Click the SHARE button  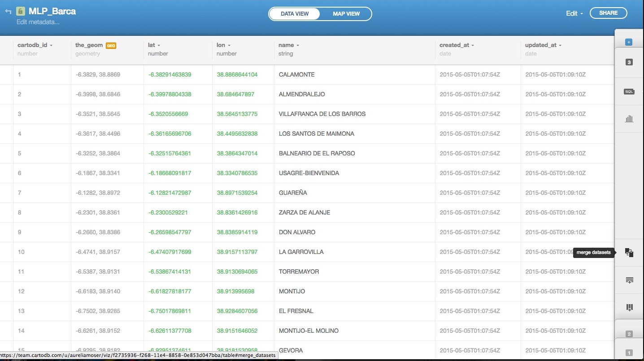pyautogui.click(x=608, y=13)
